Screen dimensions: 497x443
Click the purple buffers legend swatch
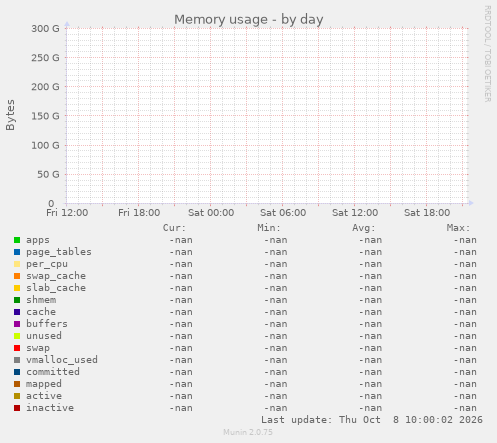(17, 324)
